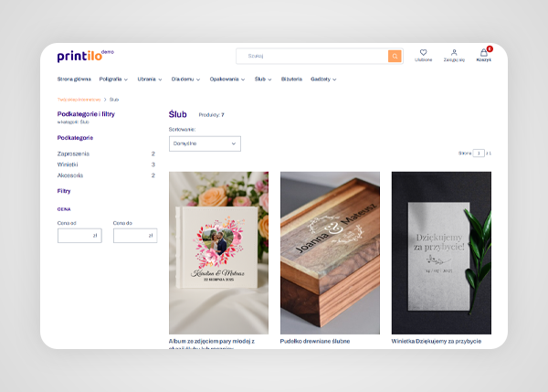Click the Zaloguj się label
Screen dimensions: 548x392
(x=454, y=59)
